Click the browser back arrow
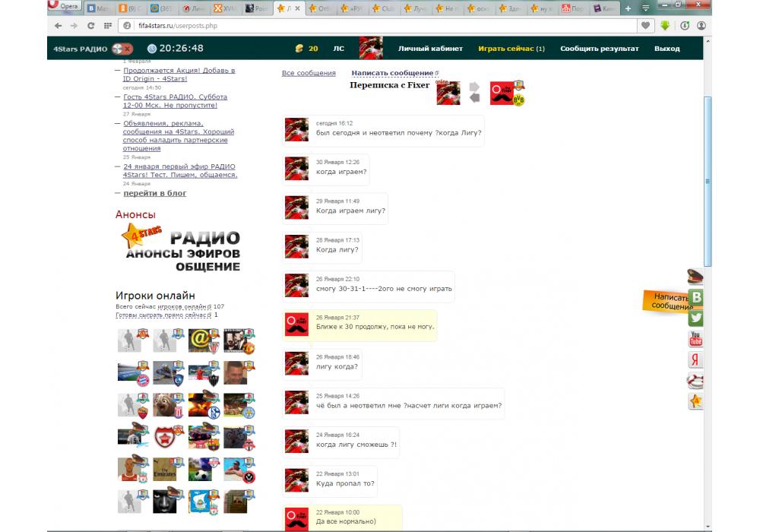The image size is (760, 532). pos(59,26)
